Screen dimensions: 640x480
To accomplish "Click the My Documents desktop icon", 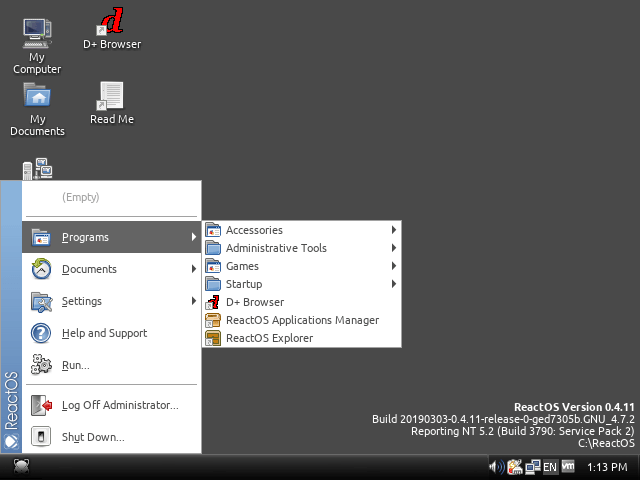I will 37,109.
